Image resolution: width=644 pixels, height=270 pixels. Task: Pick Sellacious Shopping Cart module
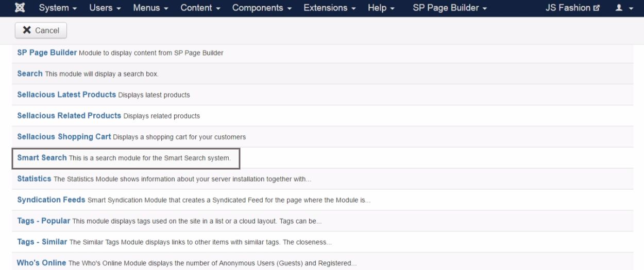pos(64,137)
